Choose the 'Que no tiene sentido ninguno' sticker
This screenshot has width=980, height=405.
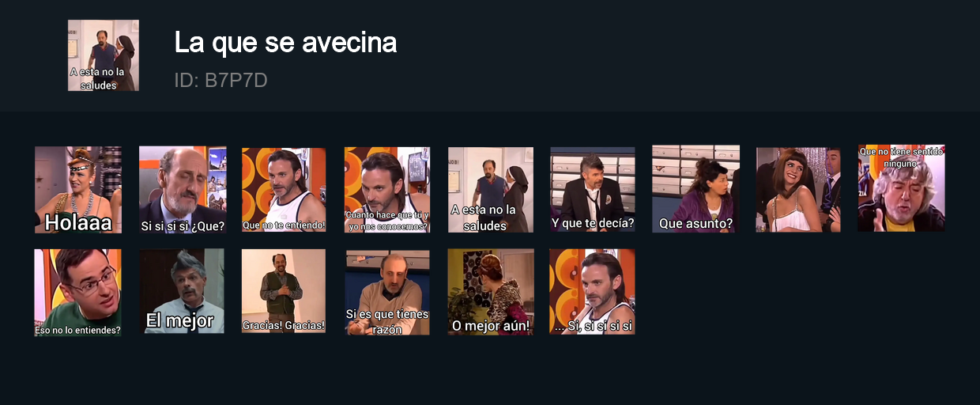902,188
